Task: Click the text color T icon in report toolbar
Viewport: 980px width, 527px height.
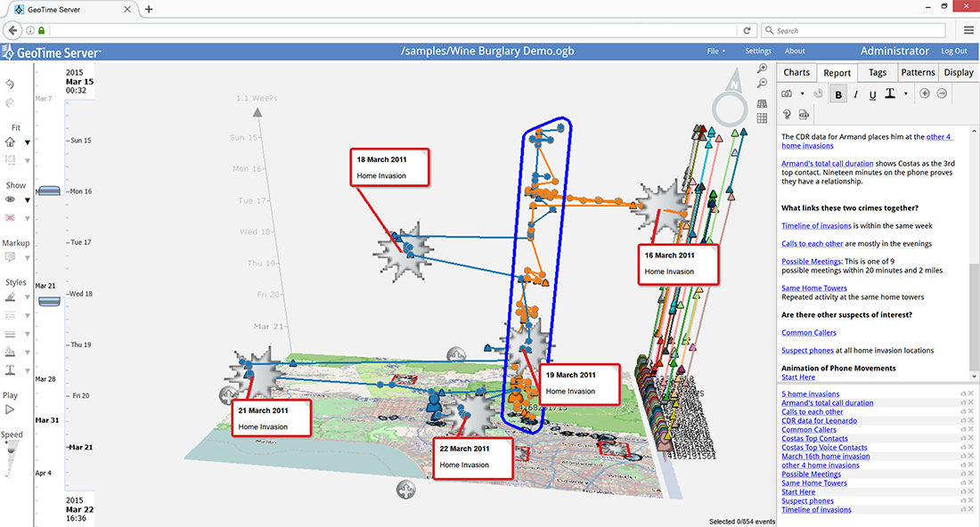Action: pos(890,93)
